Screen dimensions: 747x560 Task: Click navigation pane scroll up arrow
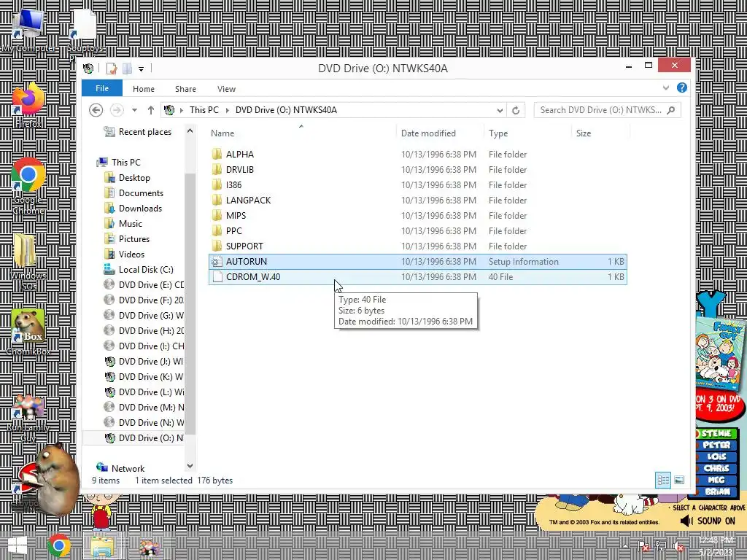(190, 131)
